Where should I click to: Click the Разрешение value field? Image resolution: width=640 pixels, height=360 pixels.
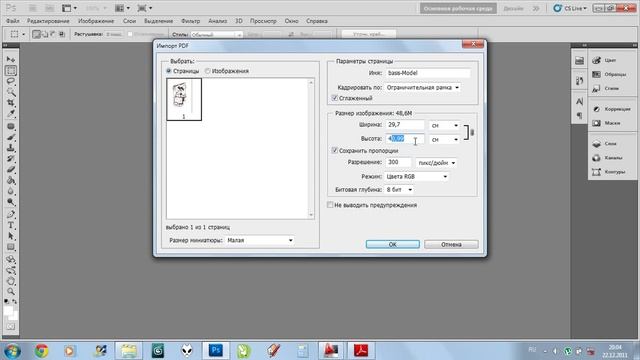pos(398,162)
